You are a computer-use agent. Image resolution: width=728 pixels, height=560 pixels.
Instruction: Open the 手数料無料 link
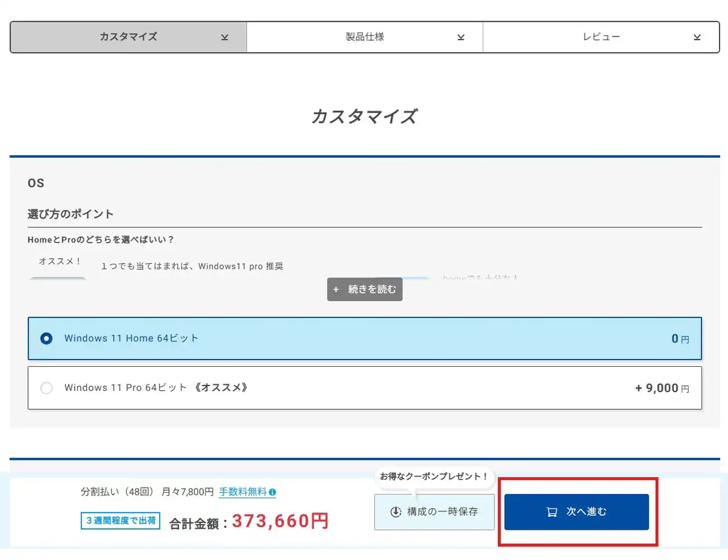tap(242, 492)
